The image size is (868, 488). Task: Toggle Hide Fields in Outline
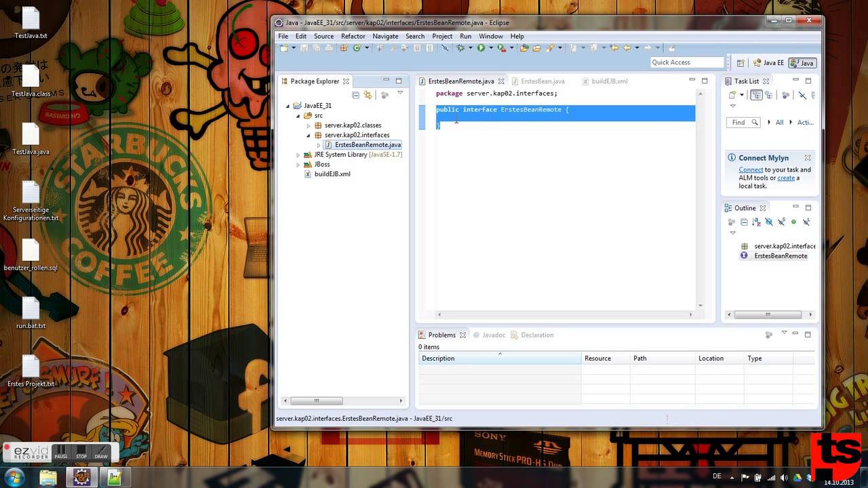click(x=769, y=222)
